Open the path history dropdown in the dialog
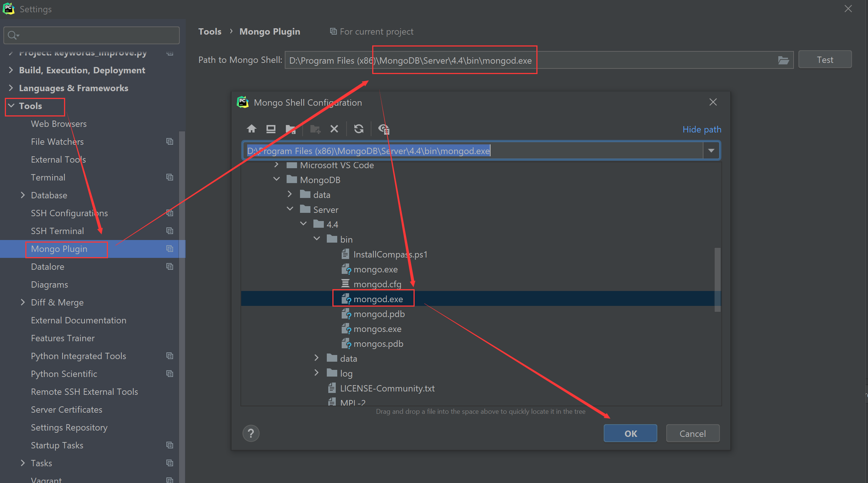Image resolution: width=868 pixels, height=483 pixels. point(711,150)
